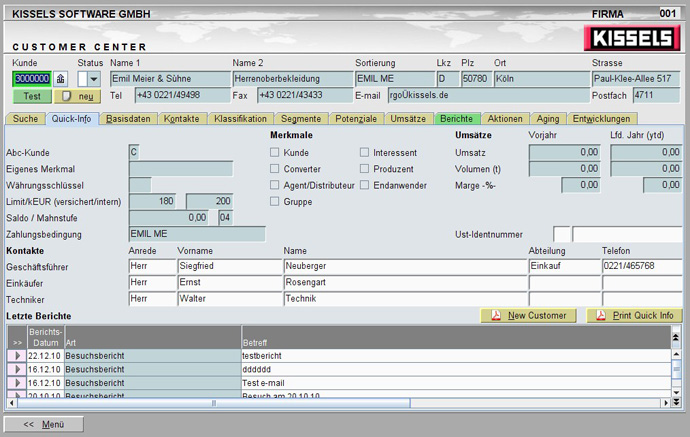The image size is (690, 437).
Task: Check the Kunde checkbox under Merkmale
Action: pos(275,152)
